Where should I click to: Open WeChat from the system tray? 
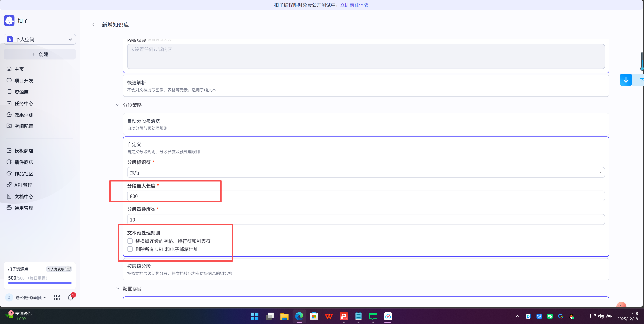coord(550,316)
